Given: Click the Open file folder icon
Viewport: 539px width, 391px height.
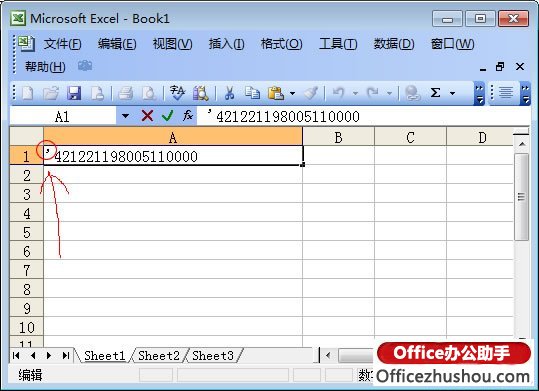Looking at the screenshot, I should (51, 93).
